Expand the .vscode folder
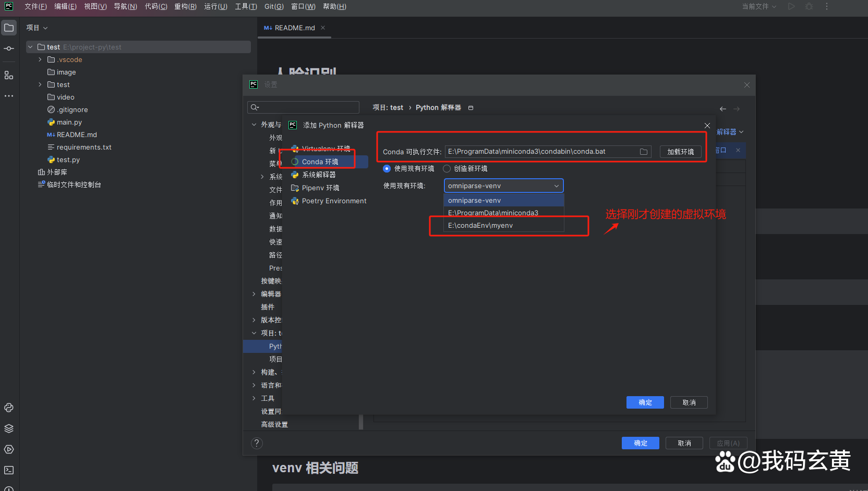This screenshot has height=491, width=868. tap(40, 59)
